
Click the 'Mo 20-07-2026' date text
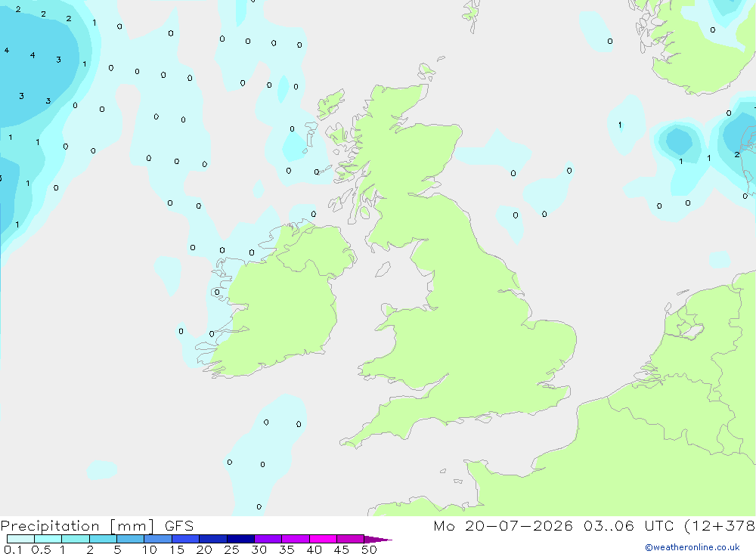[503, 525]
